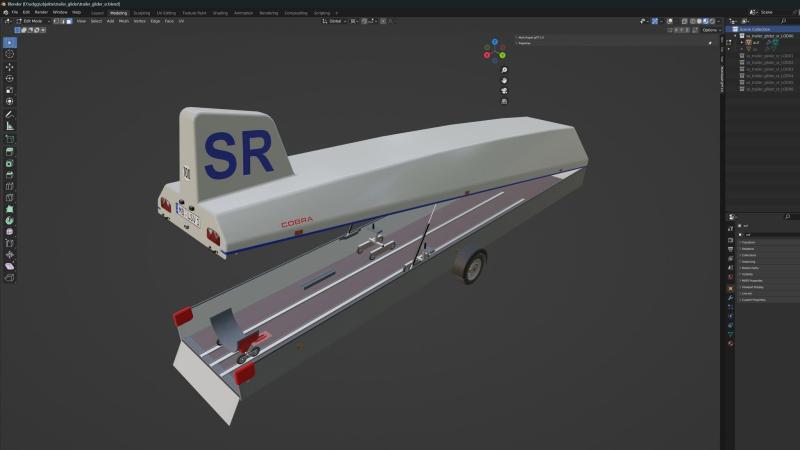Open the Object properties orange square tab
This screenshot has width=800, height=450.
[731, 288]
